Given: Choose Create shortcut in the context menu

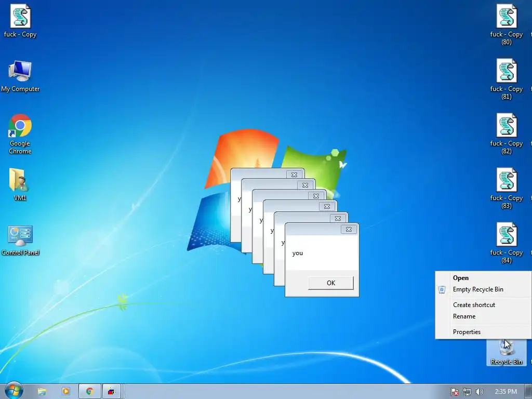Looking at the screenshot, I should (x=483, y=304).
